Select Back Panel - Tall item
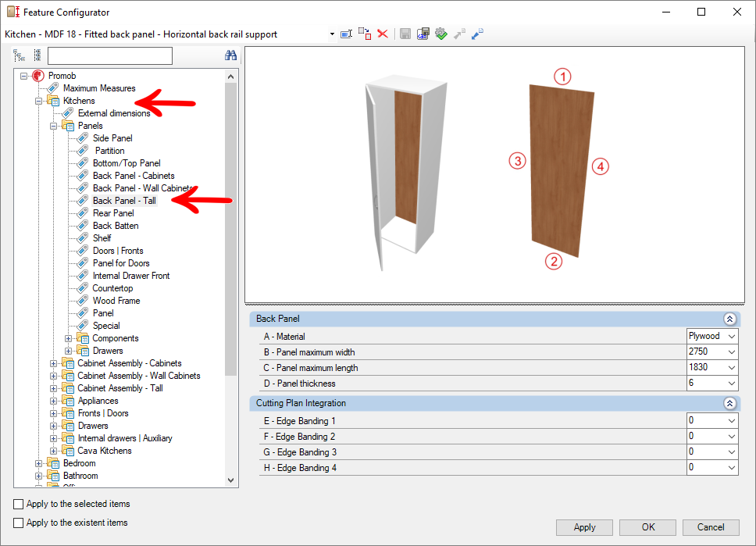This screenshot has width=756, height=546. (x=124, y=201)
